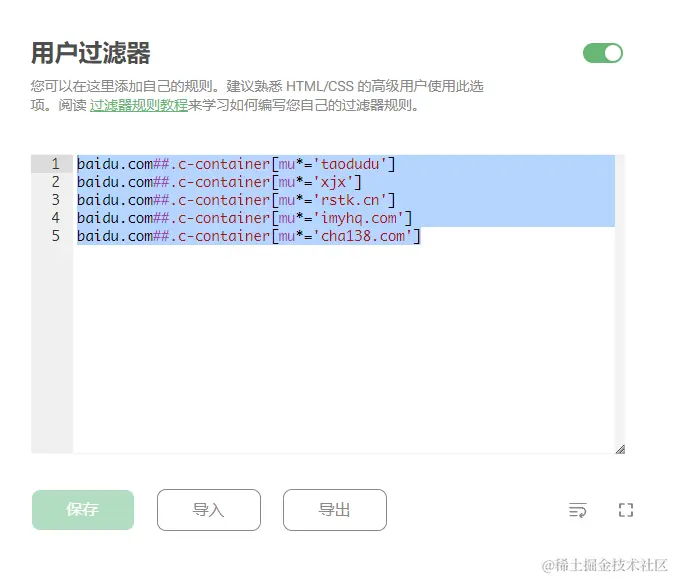673x578 pixels.
Task: Click the 用户过滤器 heading
Action: pyautogui.click(x=91, y=53)
